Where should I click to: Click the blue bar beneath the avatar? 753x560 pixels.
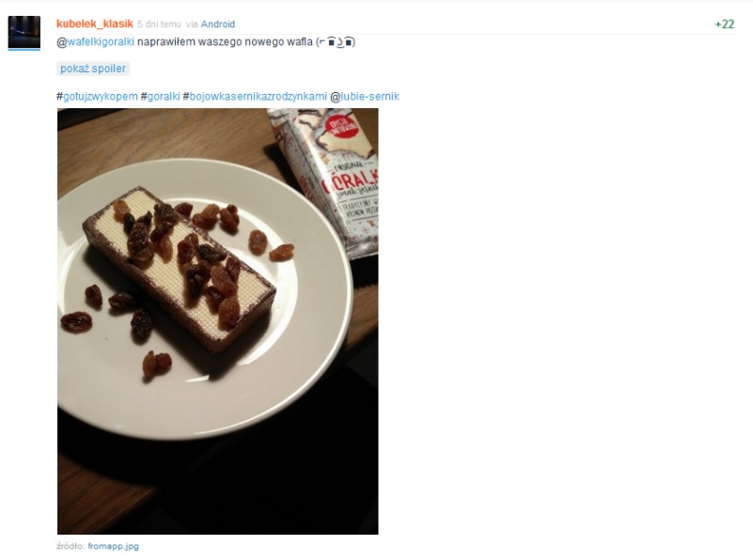coord(24,49)
